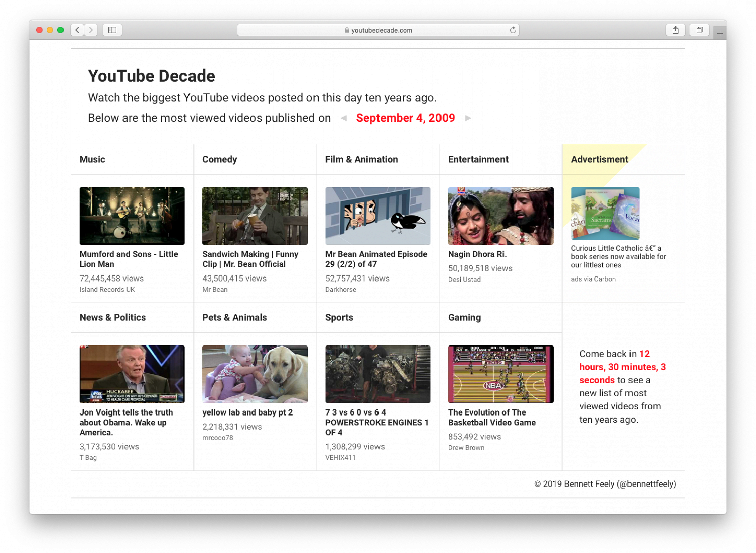Click the 'Island Records UK' channel name
Viewport: 756px width, 553px height.
click(107, 290)
